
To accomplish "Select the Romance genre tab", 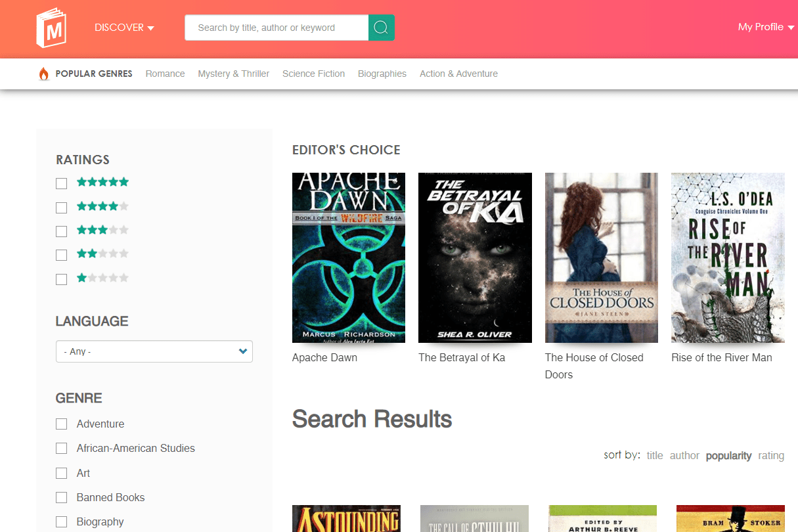I will click(165, 74).
